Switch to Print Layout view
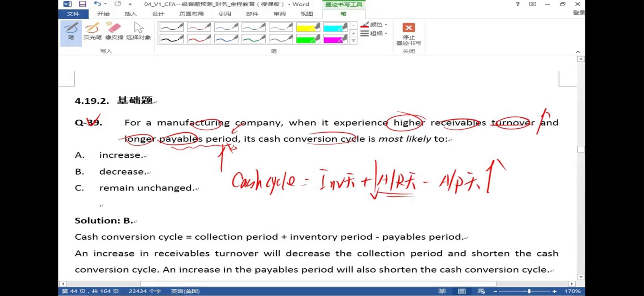644x296 pixels. coord(462,291)
